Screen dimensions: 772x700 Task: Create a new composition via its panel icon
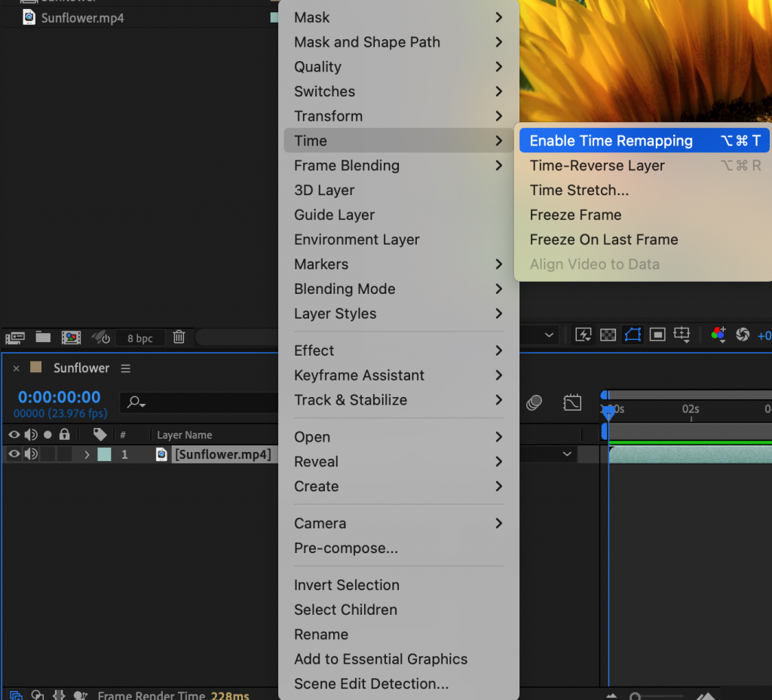click(x=71, y=338)
